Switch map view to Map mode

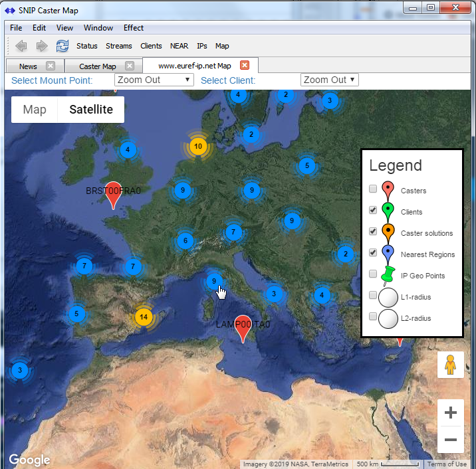(x=35, y=110)
